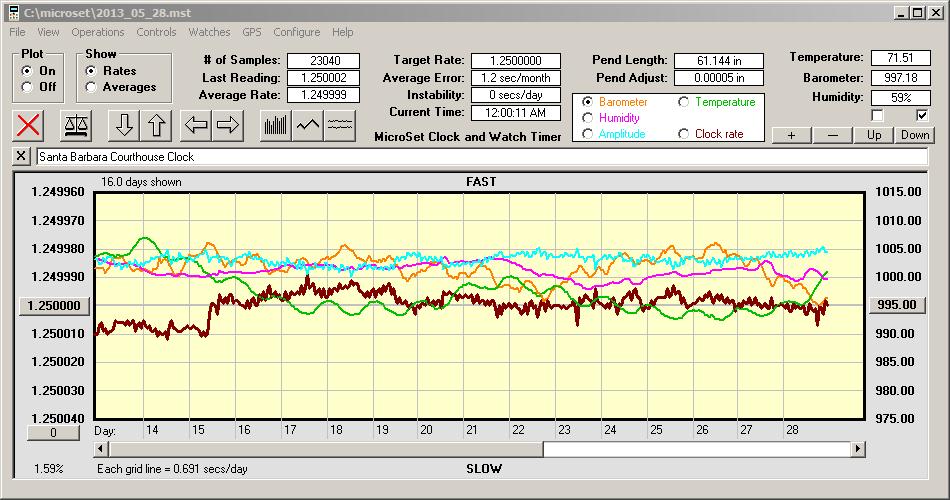950x500 pixels.
Task: Click the Last Reading field
Action: coord(324,78)
